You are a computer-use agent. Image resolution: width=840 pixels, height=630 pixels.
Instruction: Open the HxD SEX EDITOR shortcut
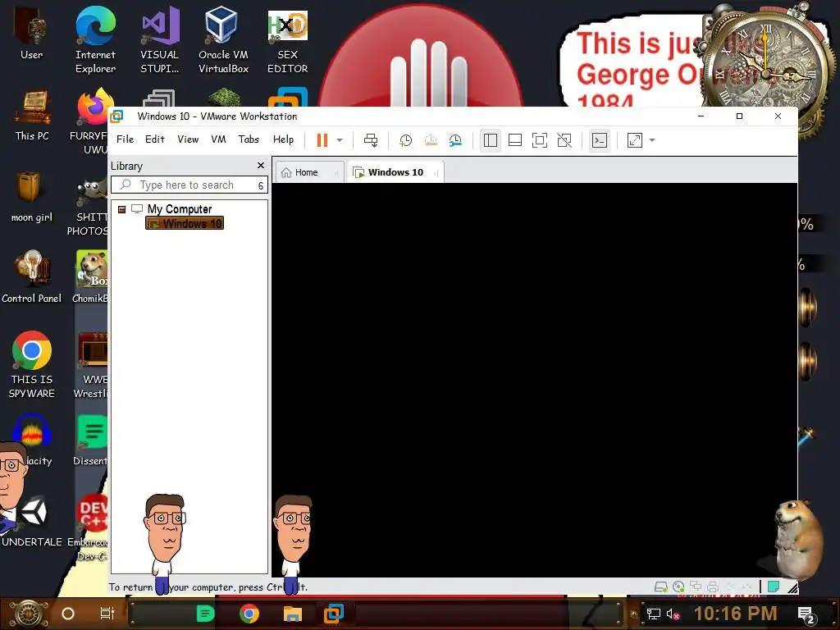[288, 39]
